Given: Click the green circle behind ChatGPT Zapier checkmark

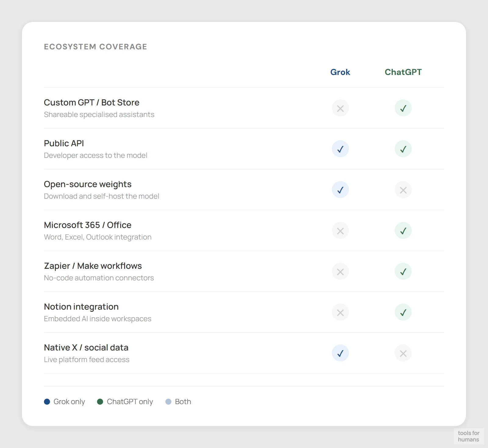Looking at the screenshot, I should pyautogui.click(x=403, y=271).
